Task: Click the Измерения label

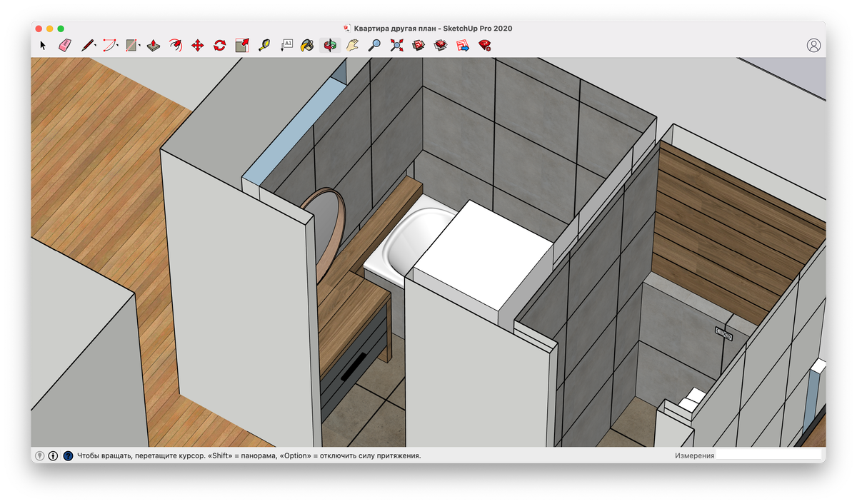Action: [694, 455]
